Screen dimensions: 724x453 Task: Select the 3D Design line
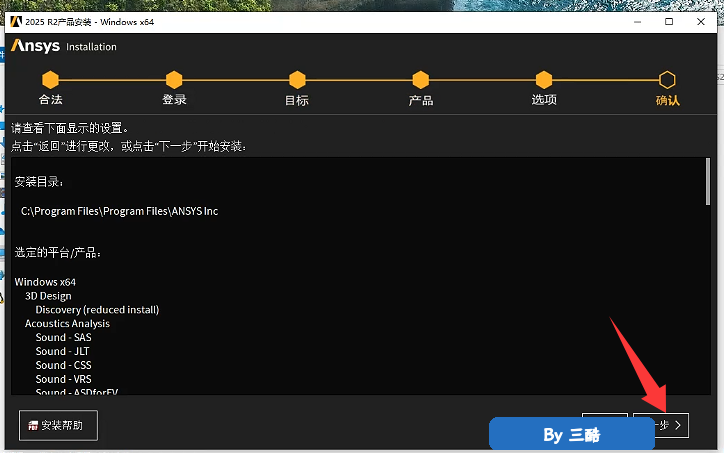point(48,296)
